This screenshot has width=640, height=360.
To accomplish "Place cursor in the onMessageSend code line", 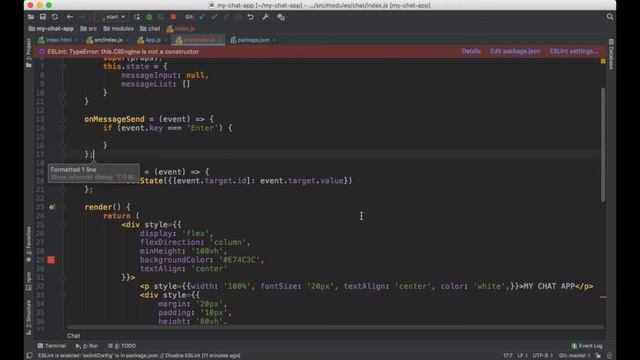I will click(149, 119).
